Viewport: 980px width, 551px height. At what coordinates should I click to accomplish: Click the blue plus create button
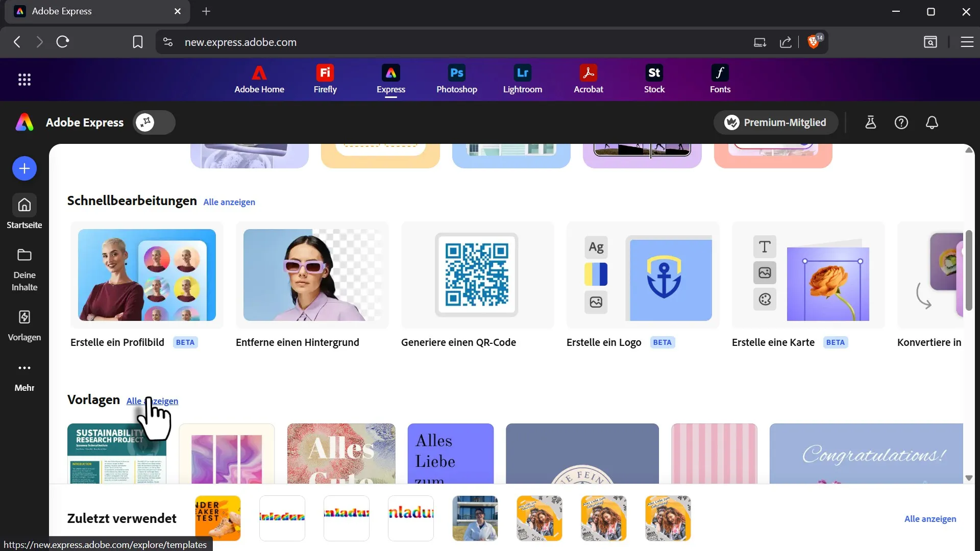click(24, 169)
